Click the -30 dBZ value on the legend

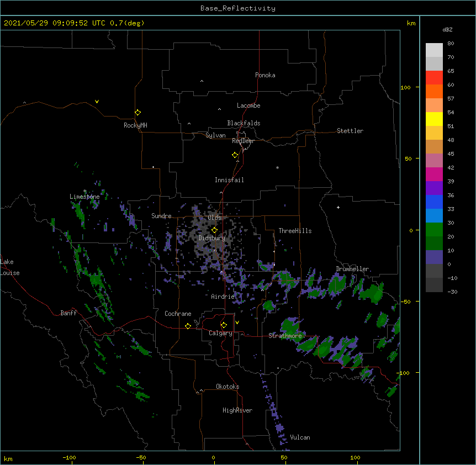[452, 292]
